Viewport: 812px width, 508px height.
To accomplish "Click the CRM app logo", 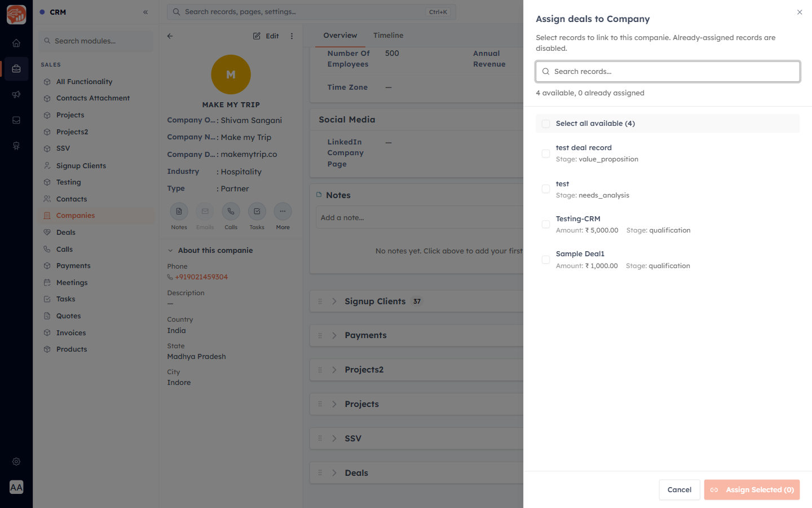I will click(x=16, y=15).
